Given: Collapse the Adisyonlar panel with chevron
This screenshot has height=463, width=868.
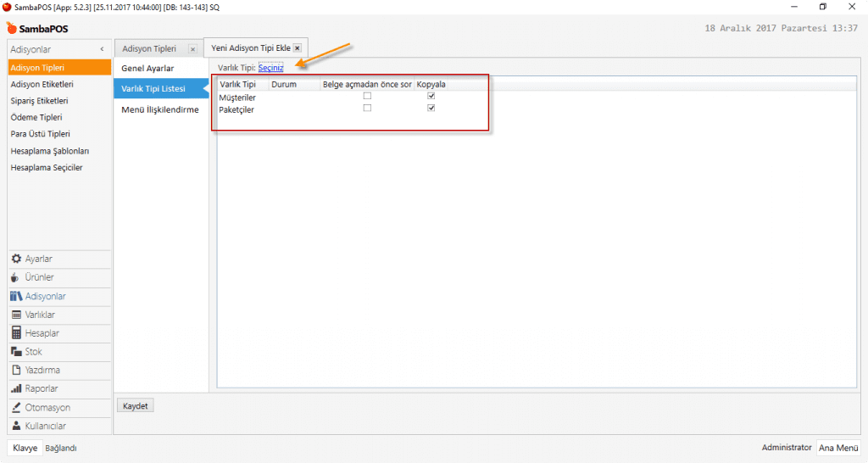Looking at the screenshot, I should [x=102, y=49].
